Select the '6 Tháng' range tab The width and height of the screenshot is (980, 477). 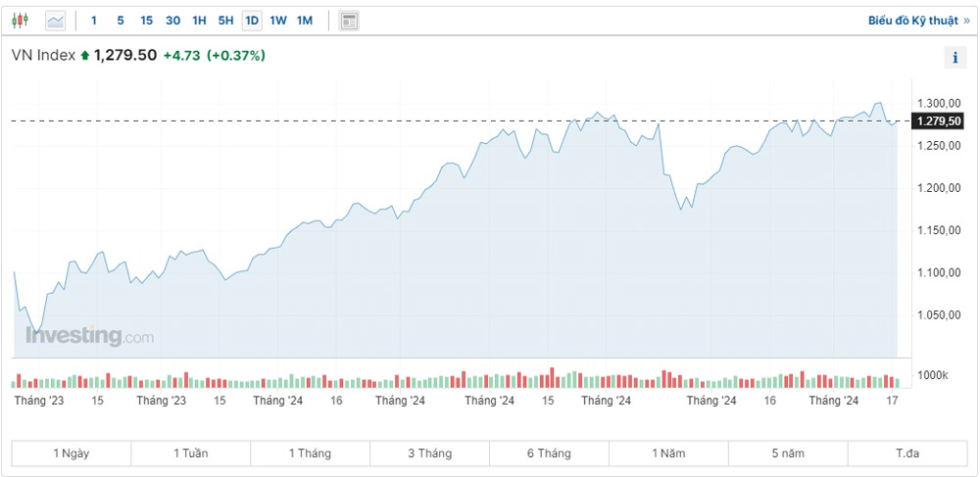(549, 453)
